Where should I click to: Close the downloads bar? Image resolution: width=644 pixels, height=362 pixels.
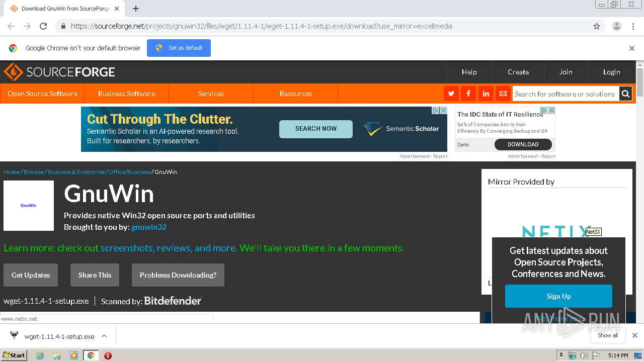(635, 335)
